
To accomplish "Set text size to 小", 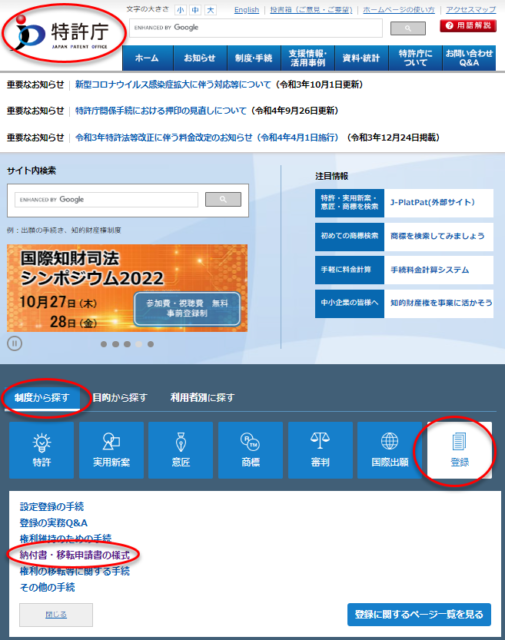I will pyautogui.click(x=180, y=10).
